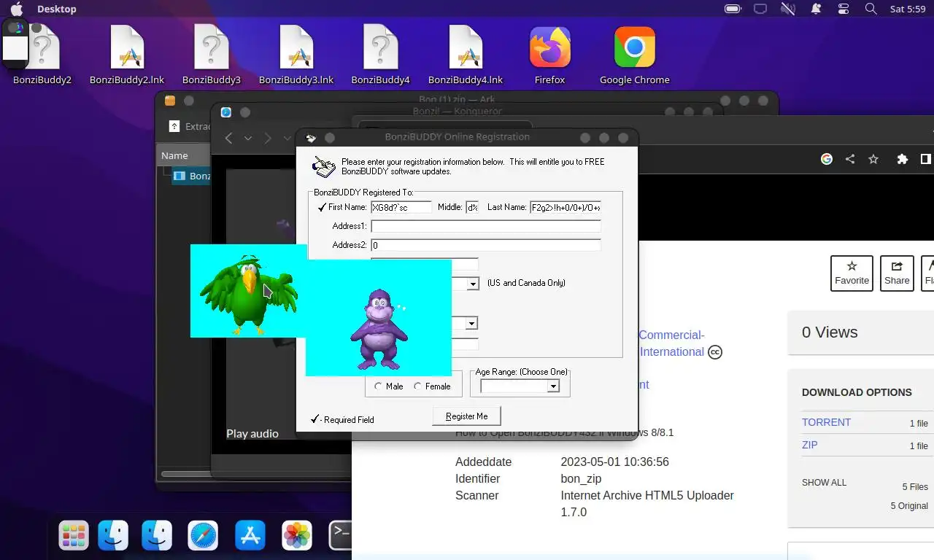
Task: Click the Creative Commons license icon
Action: [x=716, y=352]
